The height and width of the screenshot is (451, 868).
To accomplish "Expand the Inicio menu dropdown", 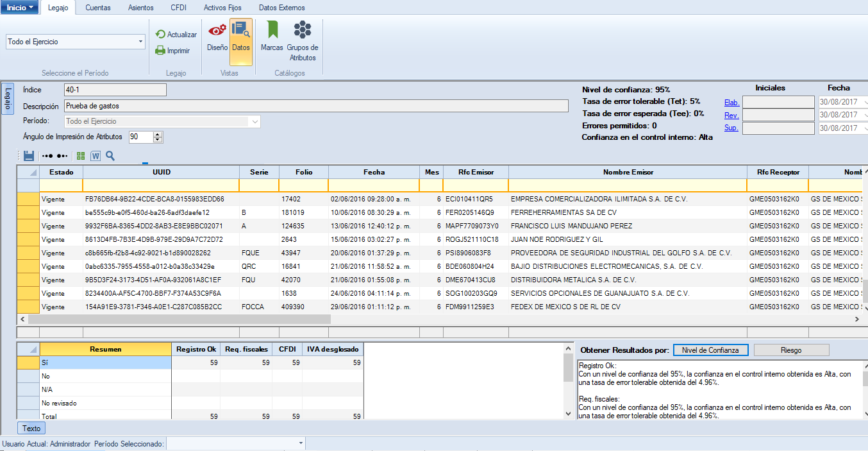I will (x=20, y=8).
